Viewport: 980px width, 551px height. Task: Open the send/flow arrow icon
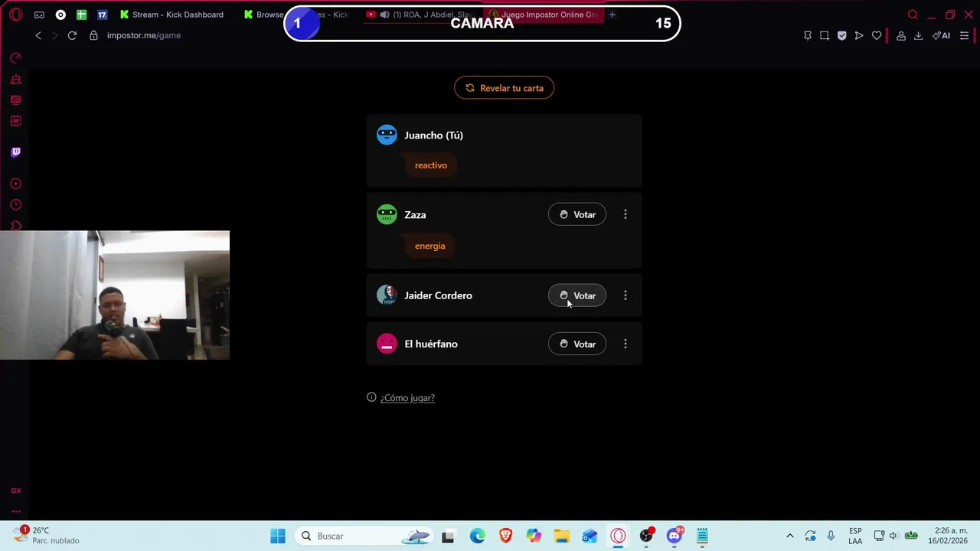coord(859,35)
